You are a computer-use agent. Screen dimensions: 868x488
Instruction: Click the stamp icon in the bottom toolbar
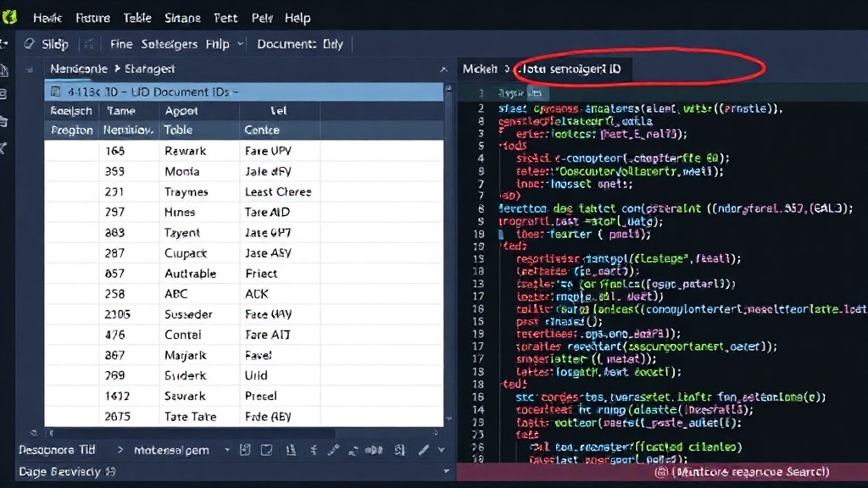click(x=291, y=451)
